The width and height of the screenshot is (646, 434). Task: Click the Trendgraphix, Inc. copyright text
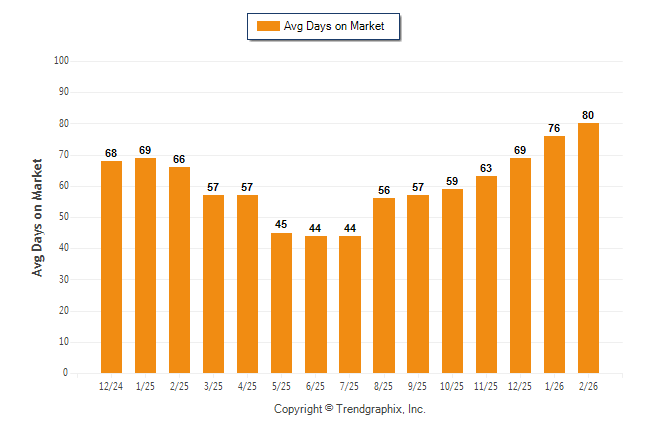[x=349, y=409]
